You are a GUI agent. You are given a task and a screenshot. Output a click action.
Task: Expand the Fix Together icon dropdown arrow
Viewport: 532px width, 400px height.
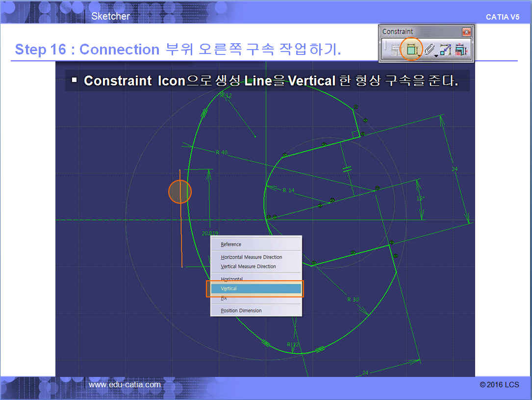pyautogui.click(x=436, y=55)
